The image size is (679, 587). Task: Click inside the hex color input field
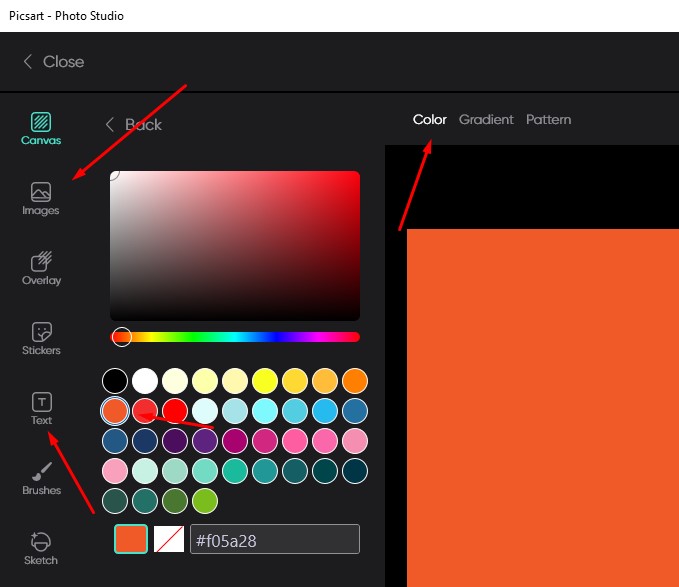274,540
